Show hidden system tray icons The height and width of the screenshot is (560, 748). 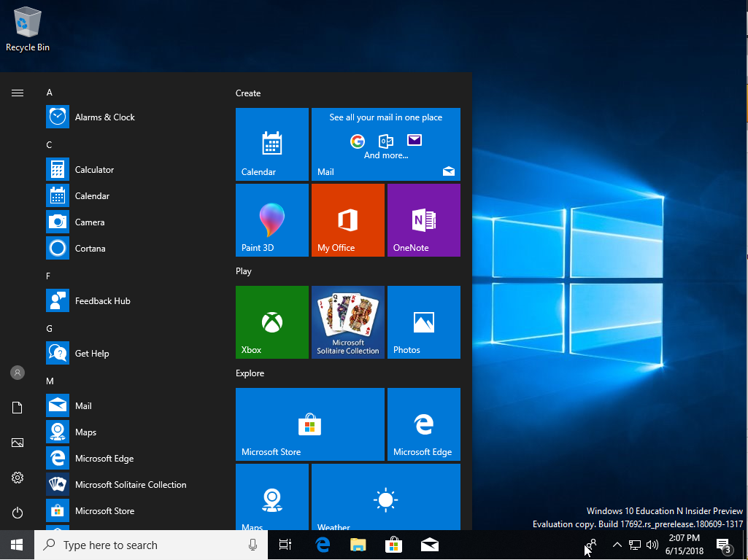pyautogui.click(x=617, y=545)
